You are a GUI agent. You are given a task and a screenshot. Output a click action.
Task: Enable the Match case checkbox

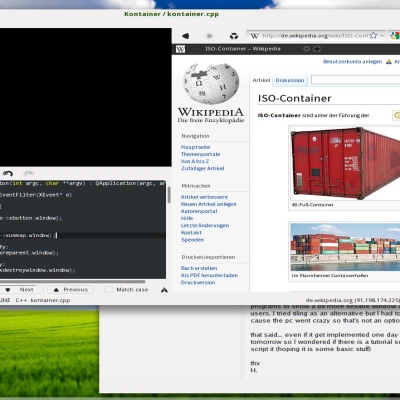coord(108,290)
